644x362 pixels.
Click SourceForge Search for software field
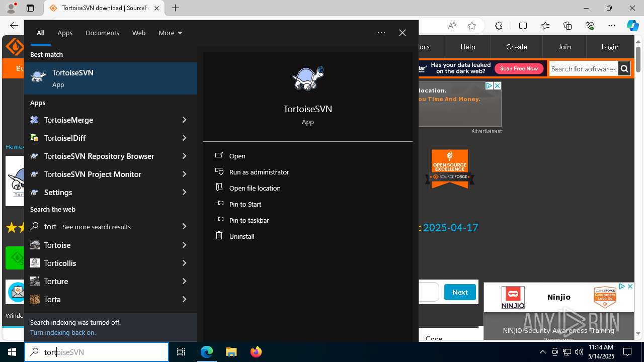[584, 69]
